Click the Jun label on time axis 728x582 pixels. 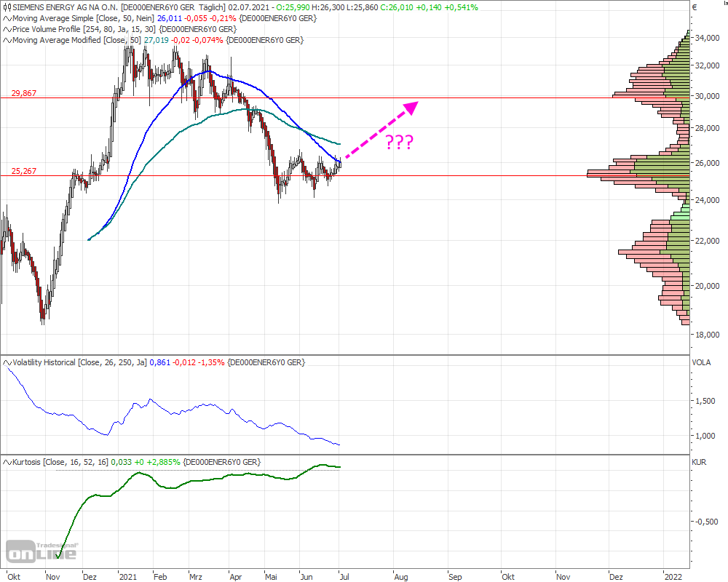(306, 577)
